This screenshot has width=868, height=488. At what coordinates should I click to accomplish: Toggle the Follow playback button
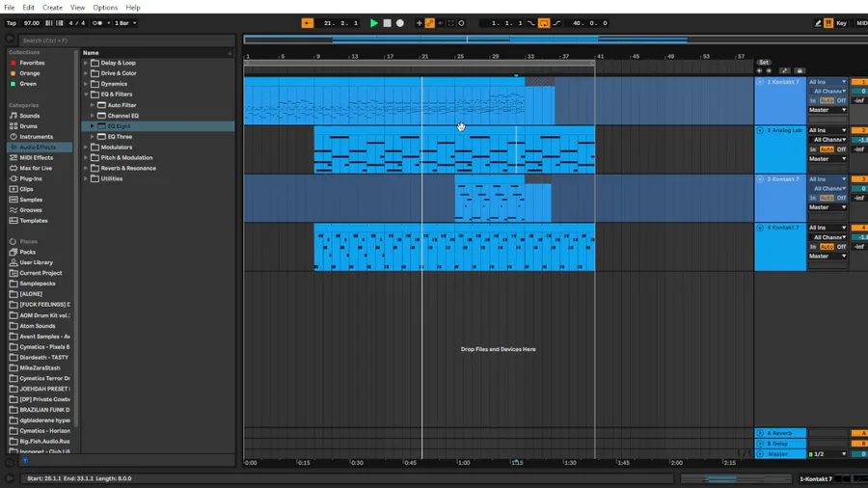click(308, 23)
